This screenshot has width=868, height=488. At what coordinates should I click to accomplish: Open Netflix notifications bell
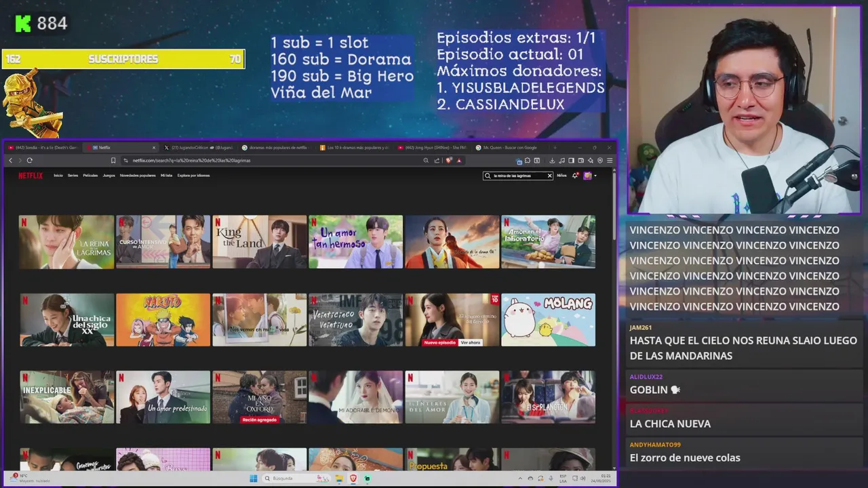click(575, 176)
